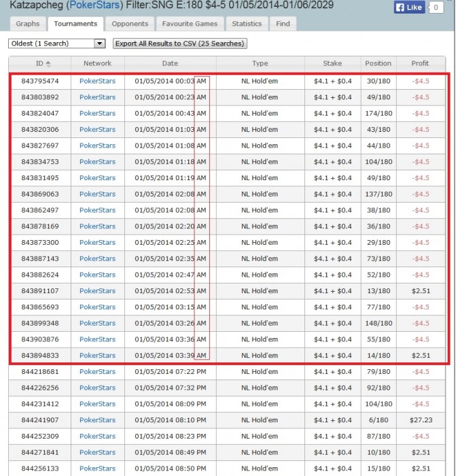Viewport: 458px width, 476px height.
Task: Open PokerStars link for tournament 843878169
Action: [98, 226]
